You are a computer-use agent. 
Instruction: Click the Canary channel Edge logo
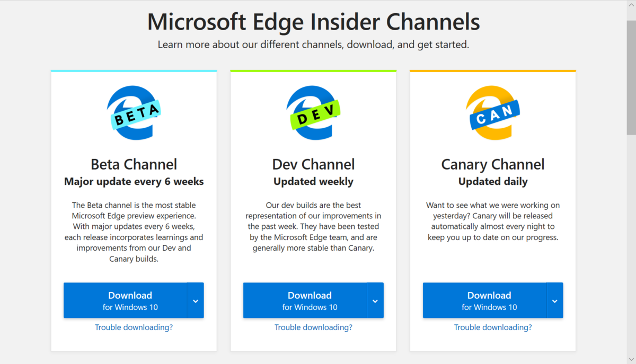(493, 113)
